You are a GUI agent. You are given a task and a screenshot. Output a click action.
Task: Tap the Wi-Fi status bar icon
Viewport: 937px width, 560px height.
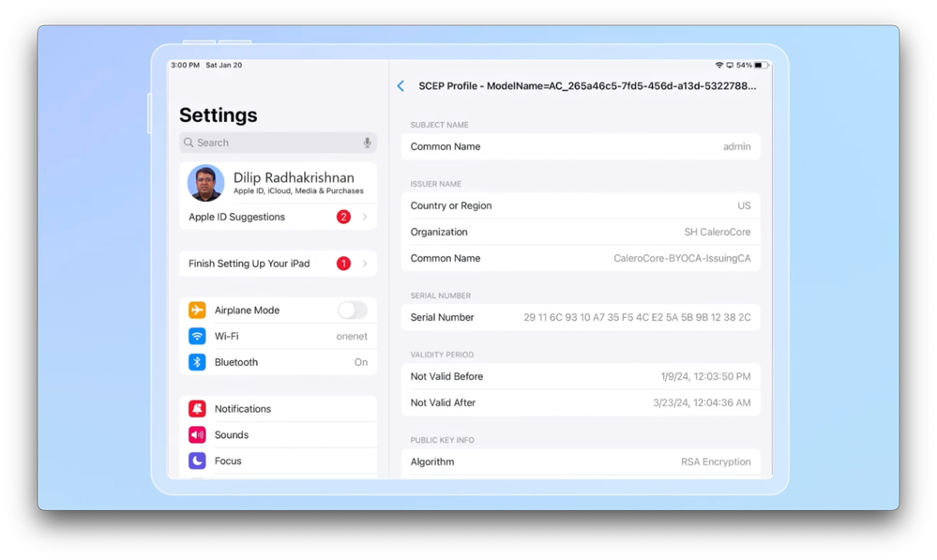(x=718, y=65)
